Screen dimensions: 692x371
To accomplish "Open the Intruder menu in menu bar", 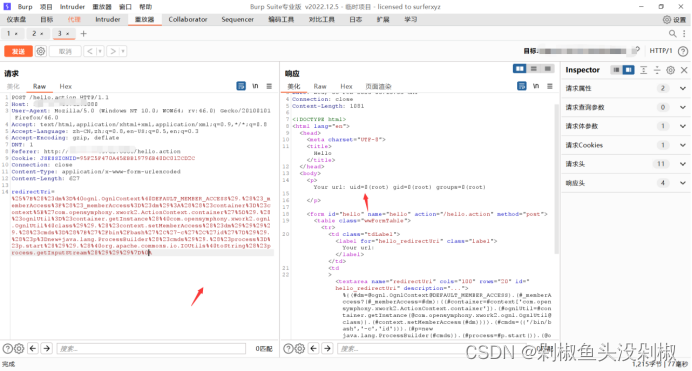I will pos(72,7).
